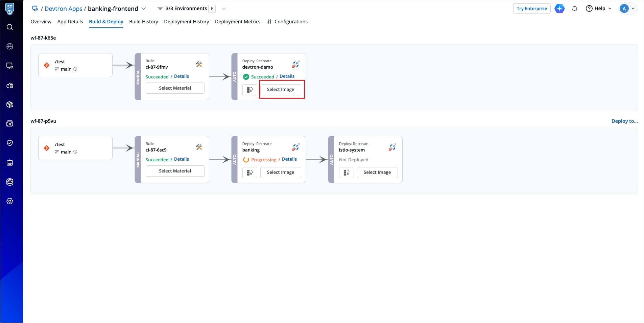This screenshot has height=323, width=644.
Task: Open Global Configurations gear in the sidebar
Action: 10,201
